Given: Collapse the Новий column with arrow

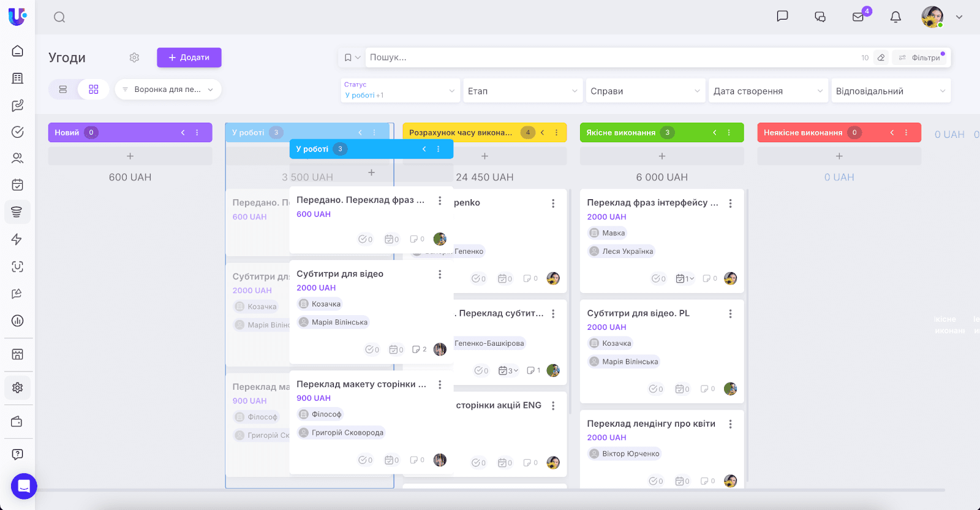Looking at the screenshot, I should pos(183,132).
